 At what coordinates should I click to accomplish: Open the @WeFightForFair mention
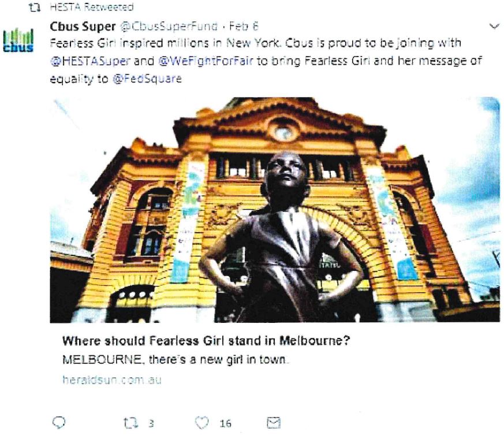point(206,61)
